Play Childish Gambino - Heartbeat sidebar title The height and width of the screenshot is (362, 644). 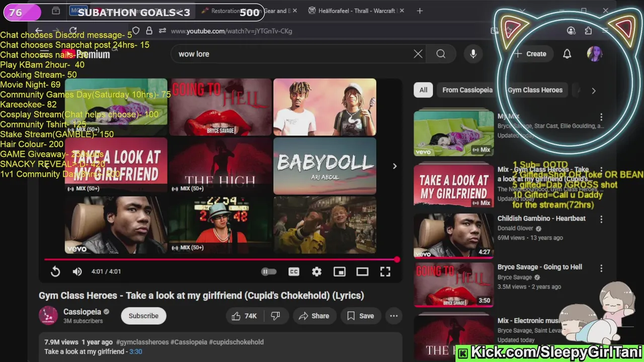pyautogui.click(x=541, y=219)
